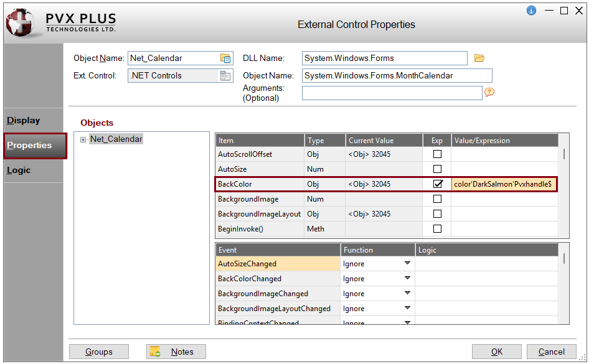Click the Ext. Control list icon
Image resolution: width=589 pixels, height=364 pixels.
[x=225, y=76]
